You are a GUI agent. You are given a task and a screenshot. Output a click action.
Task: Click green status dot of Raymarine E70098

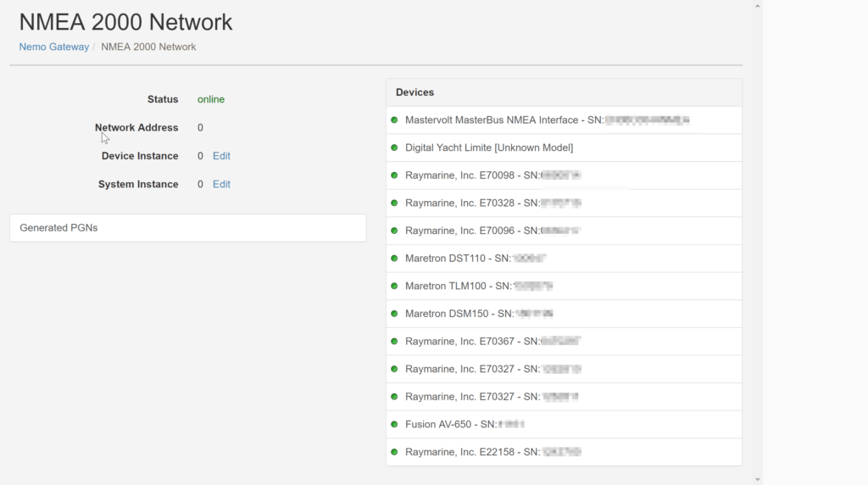click(394, 176)
